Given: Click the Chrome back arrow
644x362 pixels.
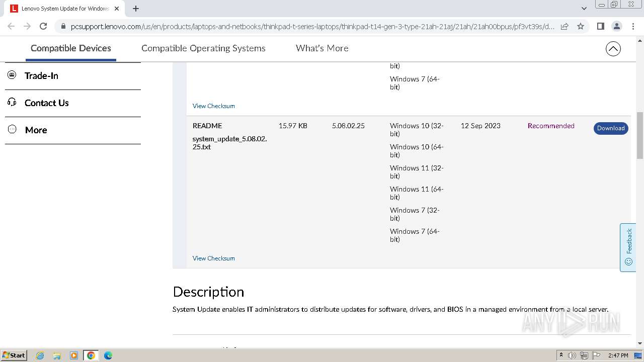Looking at the screenshot, I should click(x=11, y=26).
